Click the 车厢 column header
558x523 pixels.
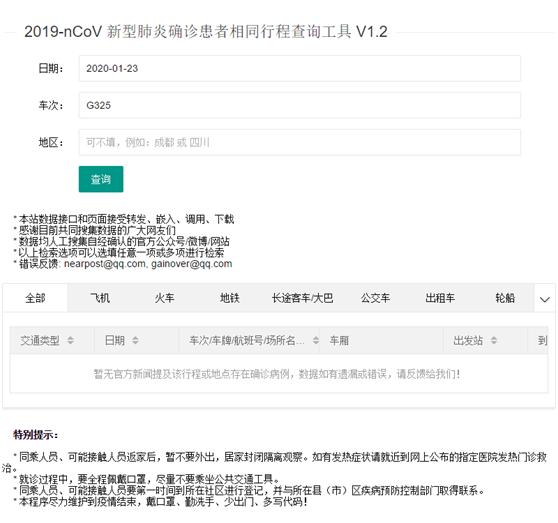click(381, 340)
